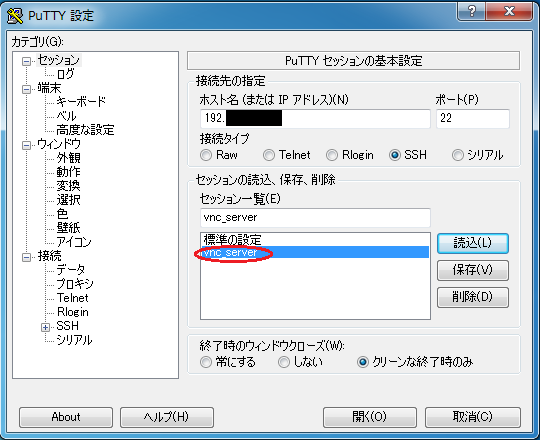Open the 選択 category
The image size is (540, 440).
[x=69, y=200]
